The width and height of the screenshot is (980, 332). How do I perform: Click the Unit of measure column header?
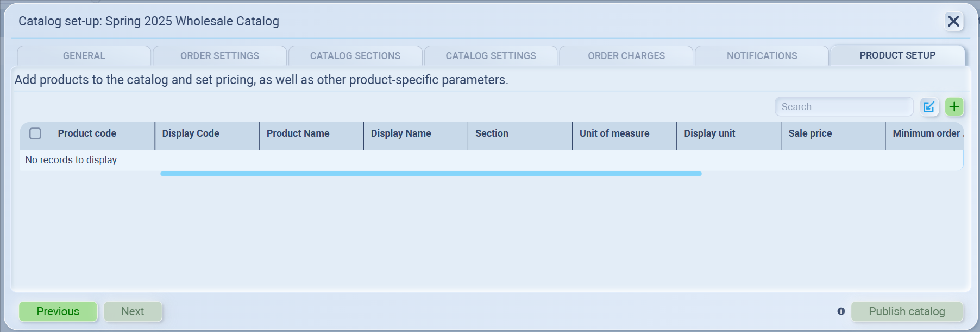(x=614, y=133)
